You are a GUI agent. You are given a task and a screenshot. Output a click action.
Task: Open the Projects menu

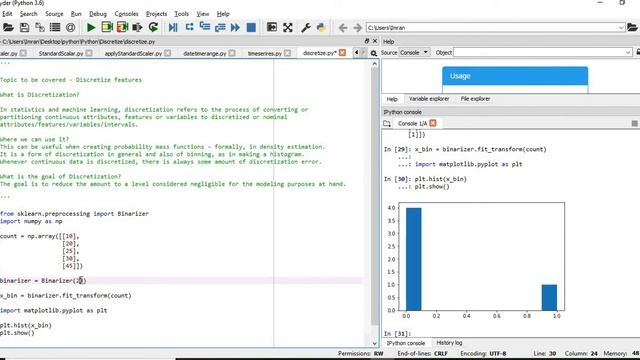point(157,14)
